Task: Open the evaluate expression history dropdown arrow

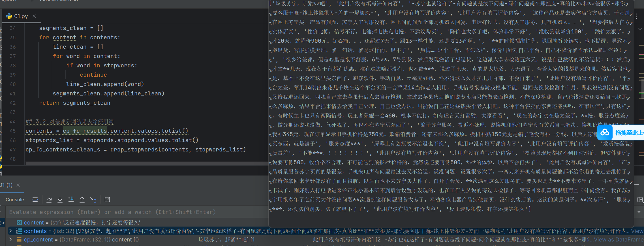Action: (639, 212)
